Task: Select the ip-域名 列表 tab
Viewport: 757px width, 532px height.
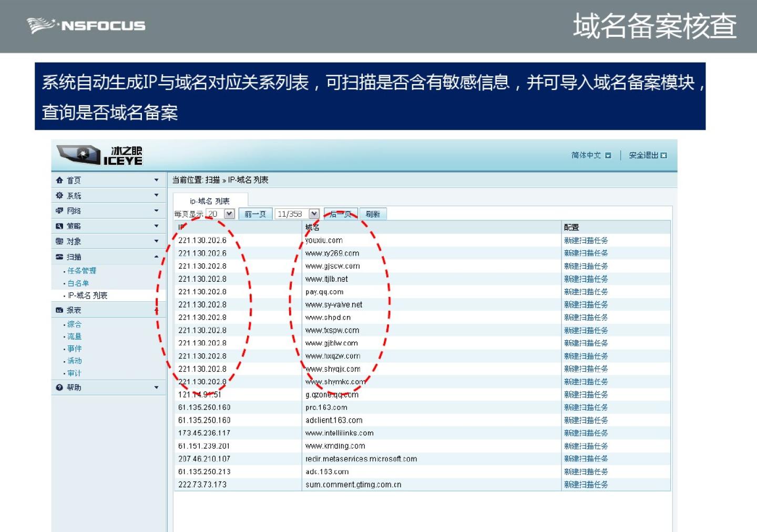Action: click(210, 201)
